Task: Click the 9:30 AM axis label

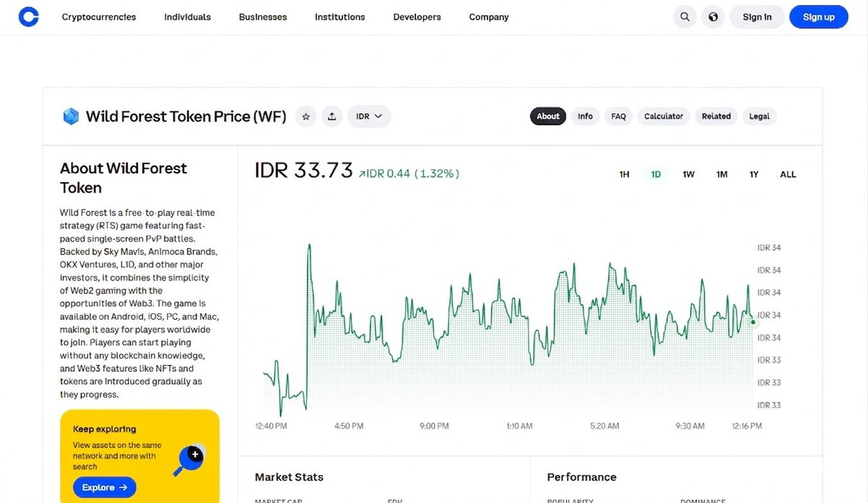Action: [x=689, y=426]
